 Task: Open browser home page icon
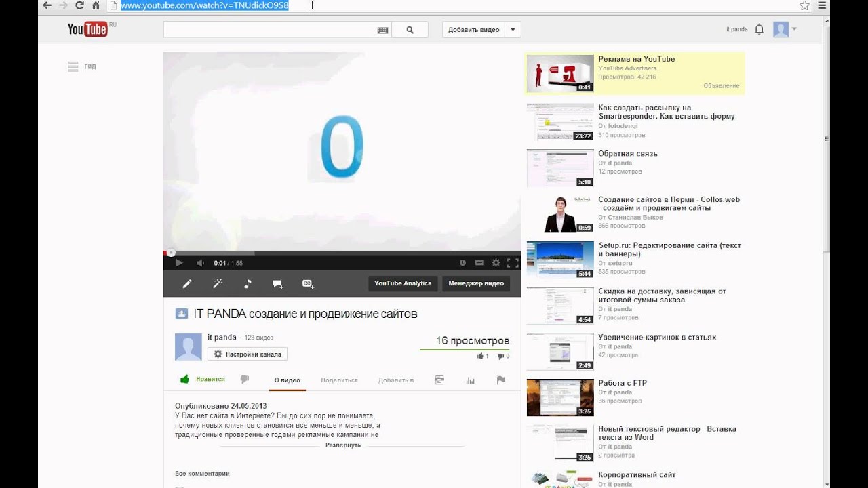point(96,5)
